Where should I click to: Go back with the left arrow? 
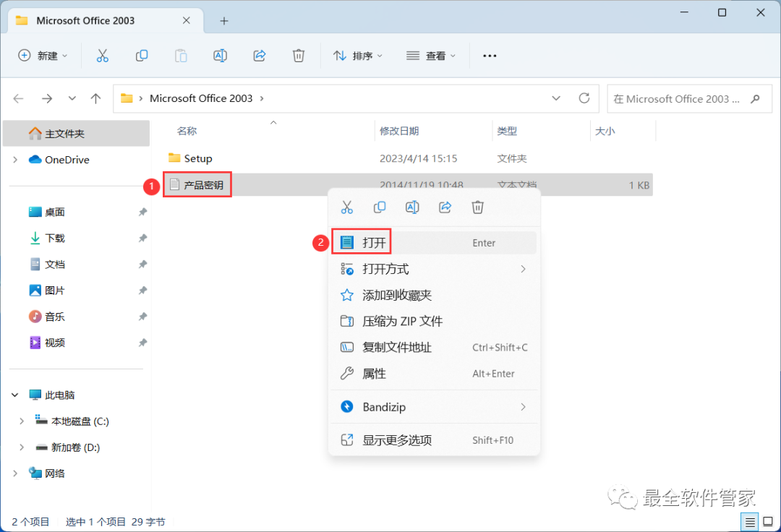[18, 98]
